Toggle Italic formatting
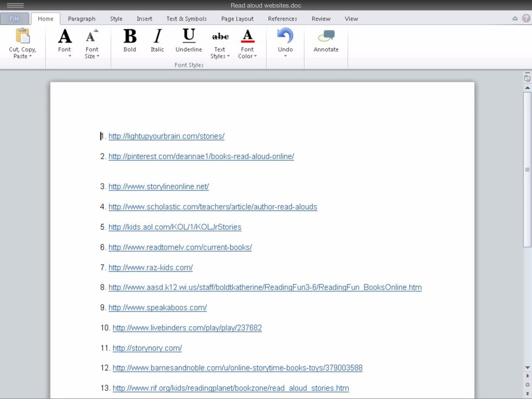The width and height of the screenshot is (532, 399). [157, 37]
